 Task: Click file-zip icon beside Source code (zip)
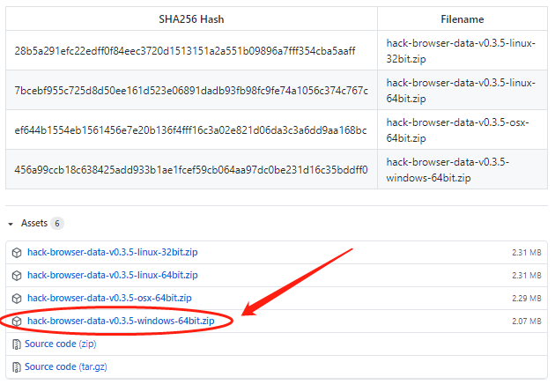[16, 344]
